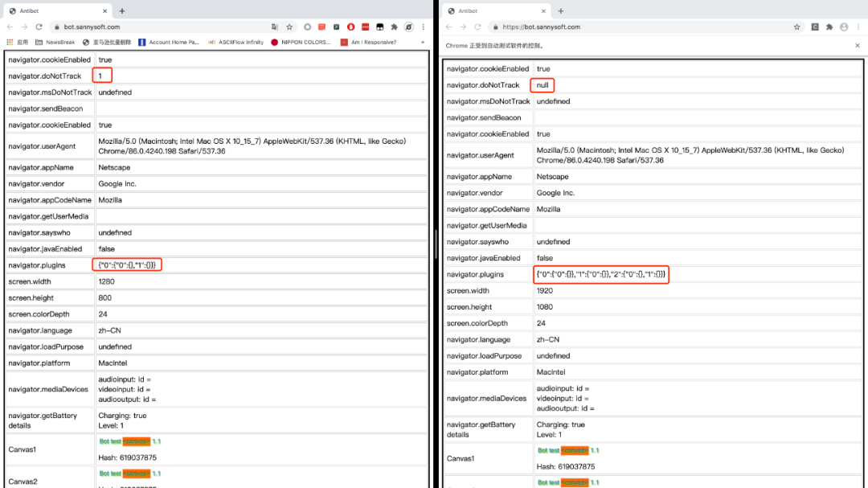Click the orange note extension icon
The image size is (868, 488).
[321, 27]
